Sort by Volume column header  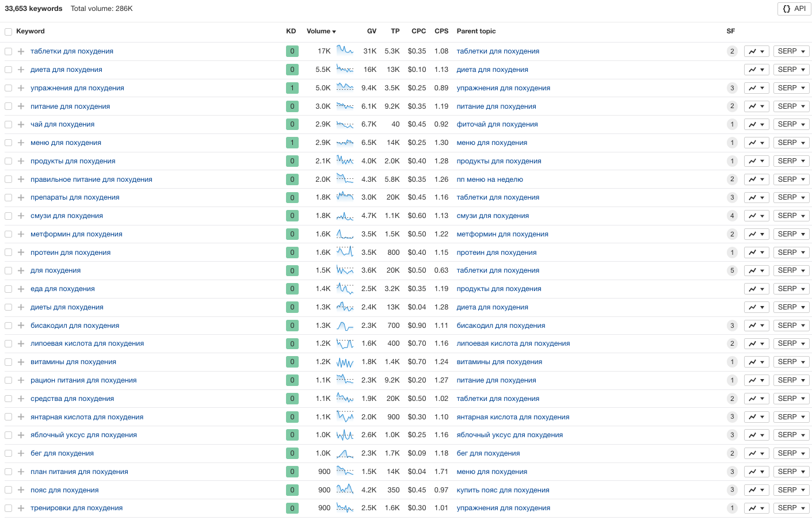(x=321, y=31)
